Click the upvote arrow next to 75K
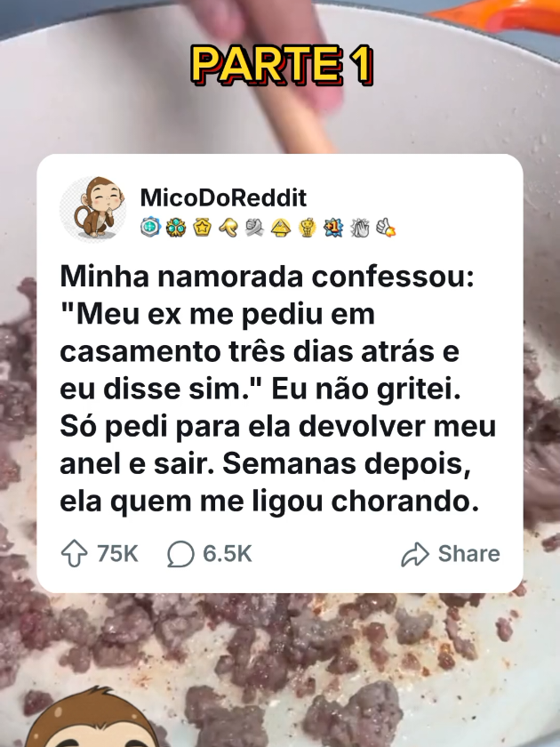This screenshot has height=747, width=560. tap(75, 553)
